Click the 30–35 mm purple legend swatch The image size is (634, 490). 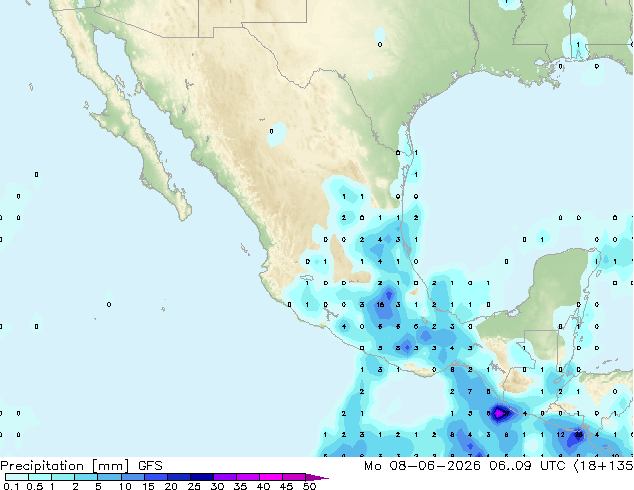click(x=225, y=477)
